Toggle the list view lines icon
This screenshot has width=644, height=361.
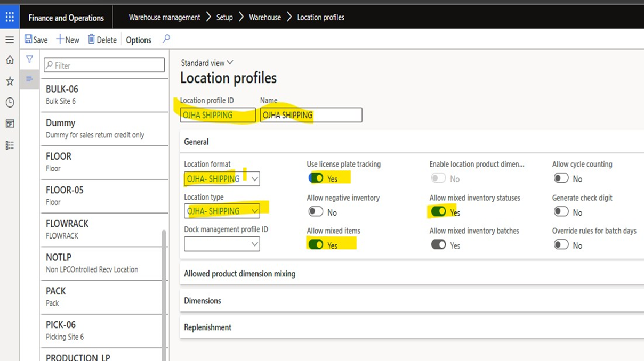(30, 79)
